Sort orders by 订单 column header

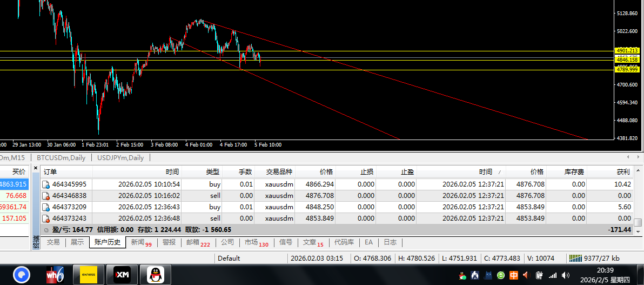[x=50, y=172]
